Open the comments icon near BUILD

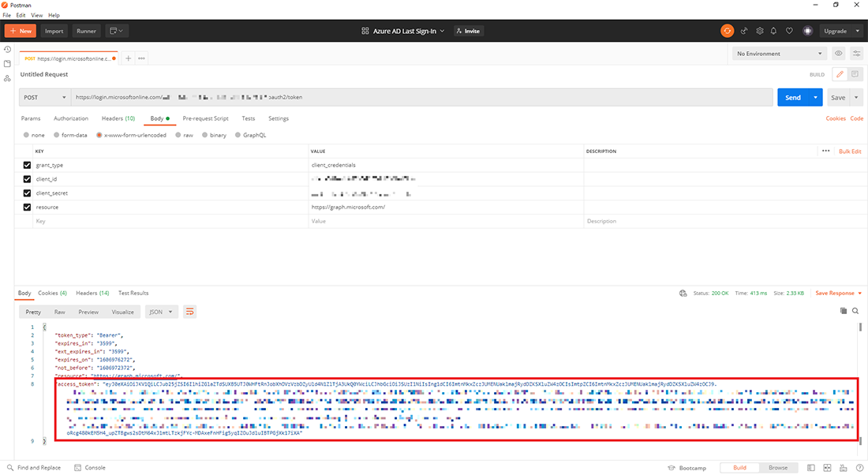[x=855, y=74]
